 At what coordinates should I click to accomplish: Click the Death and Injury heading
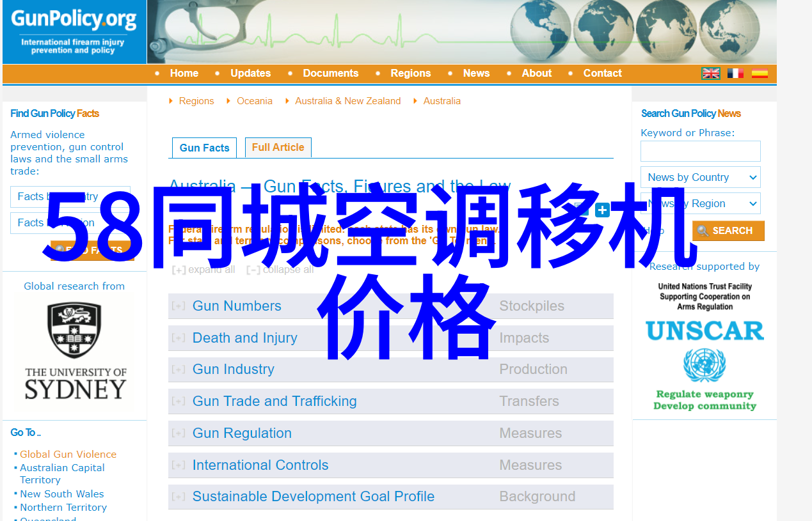tap(245, 338)
